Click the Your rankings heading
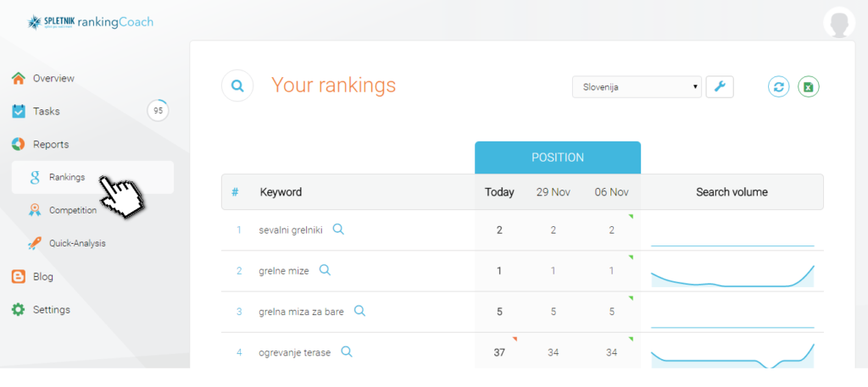868x387 pixels. click(333, 86)
